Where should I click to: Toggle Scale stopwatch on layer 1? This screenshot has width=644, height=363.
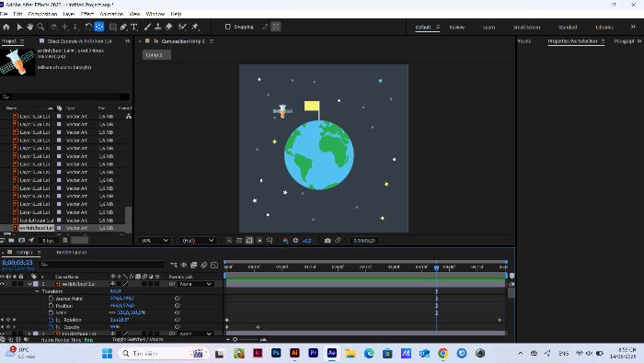tap(51, 312)
